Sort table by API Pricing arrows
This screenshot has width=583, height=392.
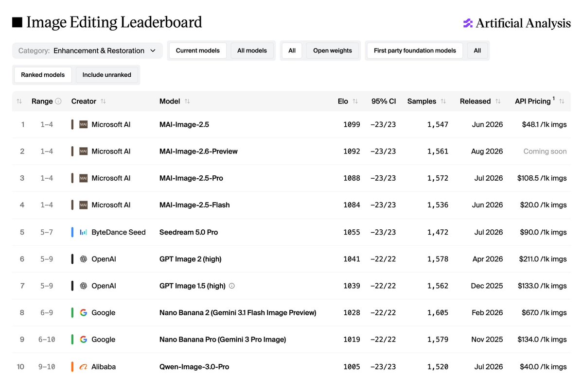pyautogui.click(x=562, y=101)
